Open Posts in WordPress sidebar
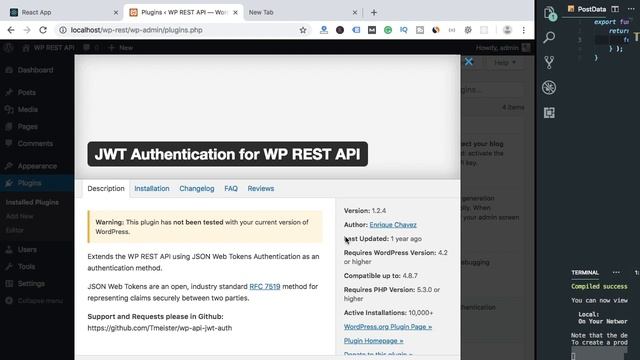Viewport: 640px width, 360px height. (x=27, y=93)
